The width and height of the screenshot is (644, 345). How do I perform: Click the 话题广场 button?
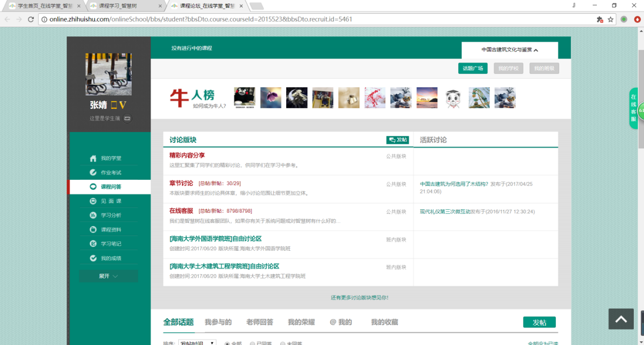(x=473, y=68)
